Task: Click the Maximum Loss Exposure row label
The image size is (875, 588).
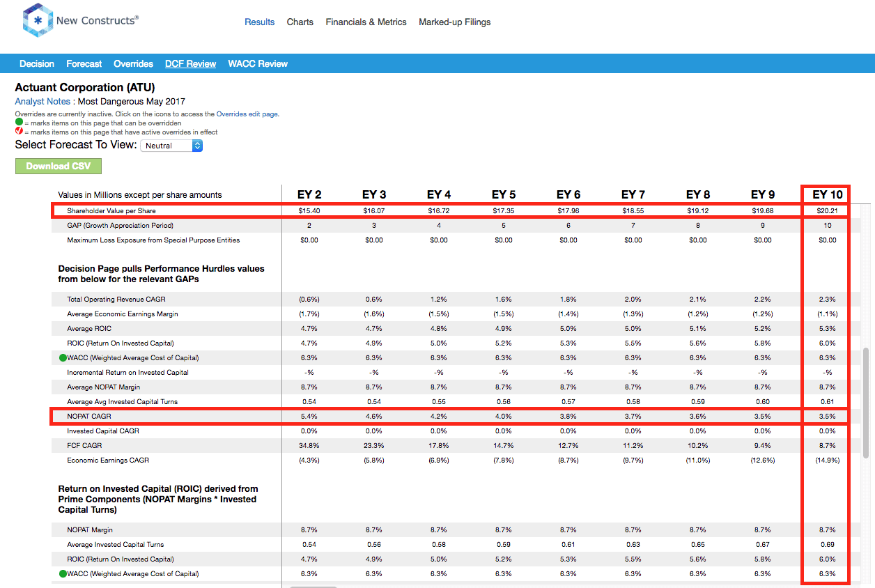Action: [x=153, y=240]
